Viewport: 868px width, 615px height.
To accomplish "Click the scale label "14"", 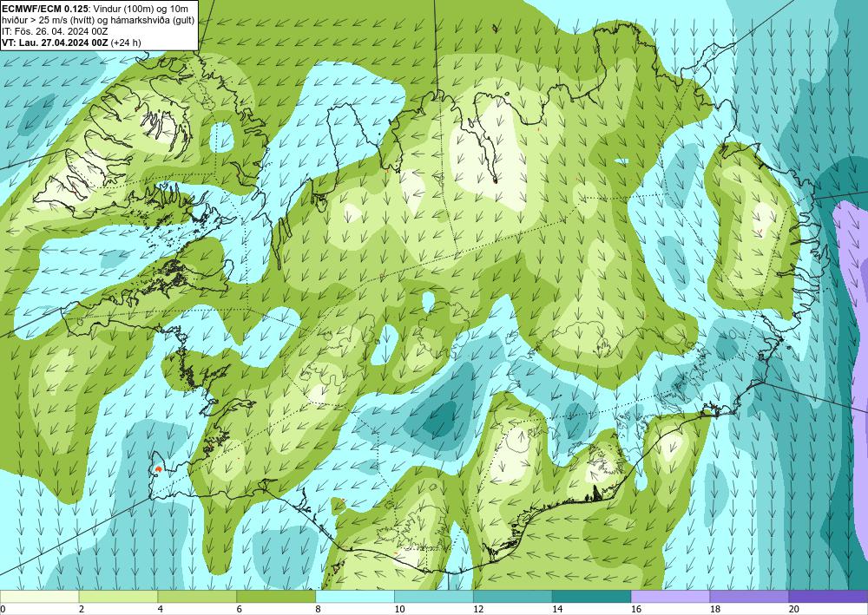I will coord(557,610).
